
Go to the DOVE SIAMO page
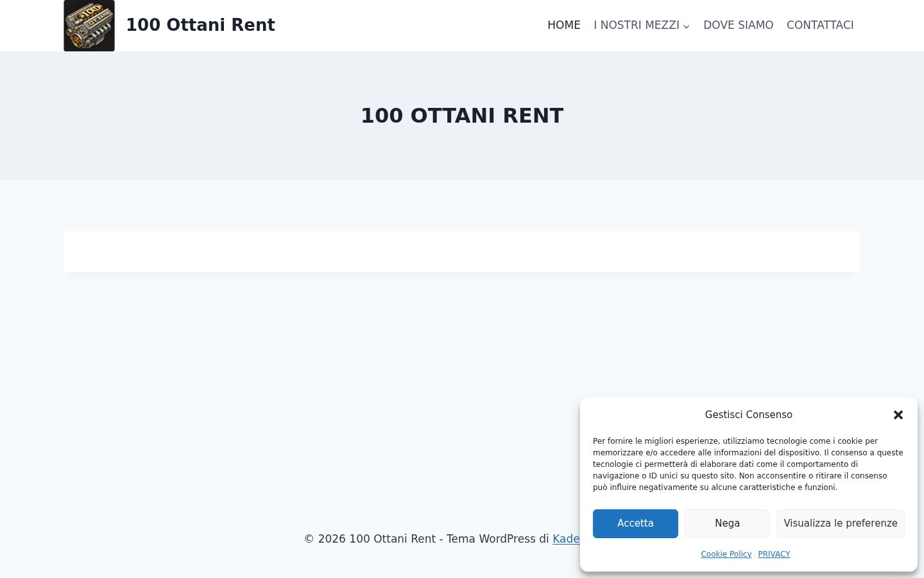738,25
